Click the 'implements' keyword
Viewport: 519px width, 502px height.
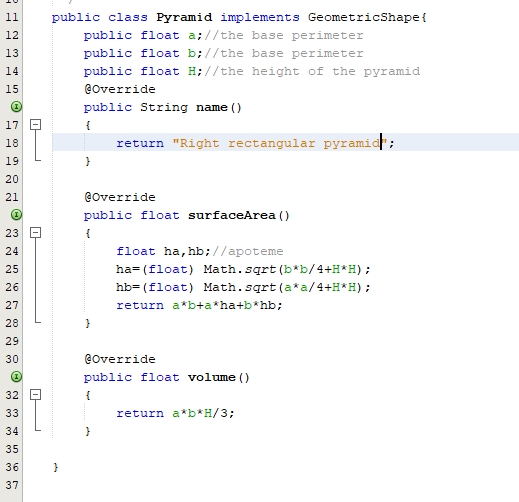(260, 17)
